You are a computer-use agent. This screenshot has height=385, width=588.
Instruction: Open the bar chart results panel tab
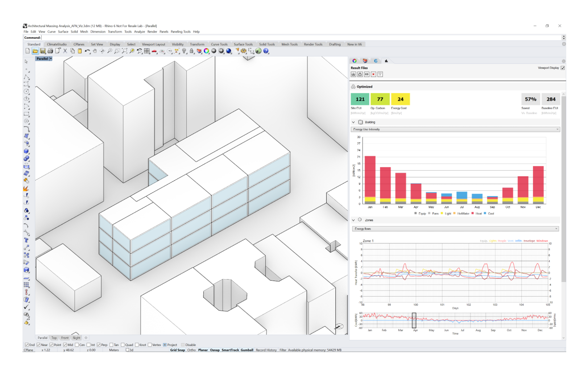pyautogui.click(x=386, y=61)
